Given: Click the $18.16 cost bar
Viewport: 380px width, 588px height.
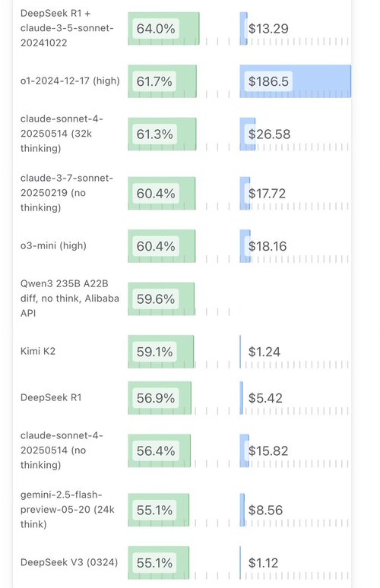Looking at the screenshot, I should coord(245,246).
